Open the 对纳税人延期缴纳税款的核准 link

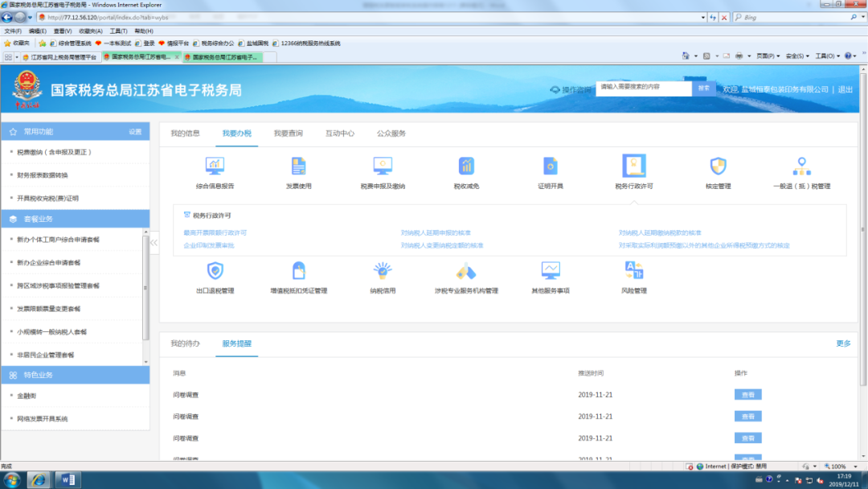660,232
